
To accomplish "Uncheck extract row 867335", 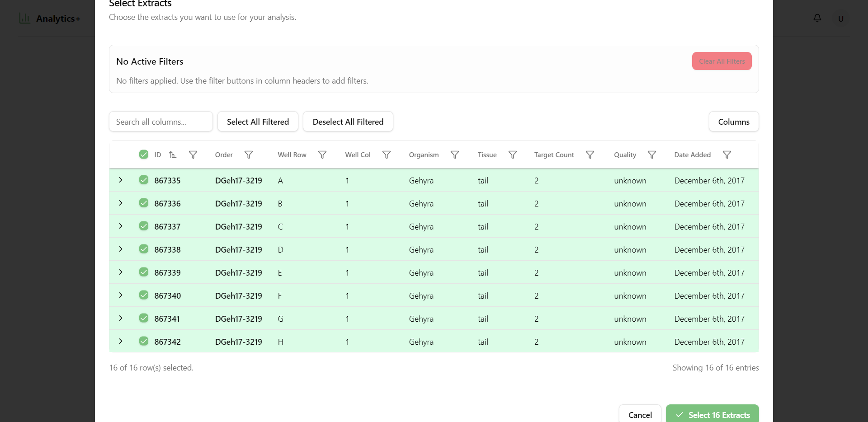I will 144,180.
